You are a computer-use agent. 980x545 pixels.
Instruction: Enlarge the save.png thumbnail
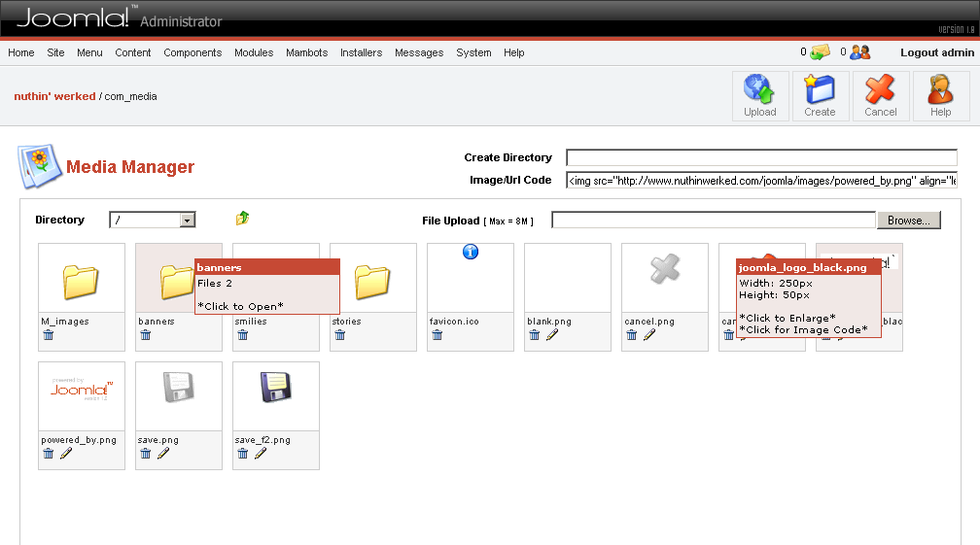coord(179,387)
